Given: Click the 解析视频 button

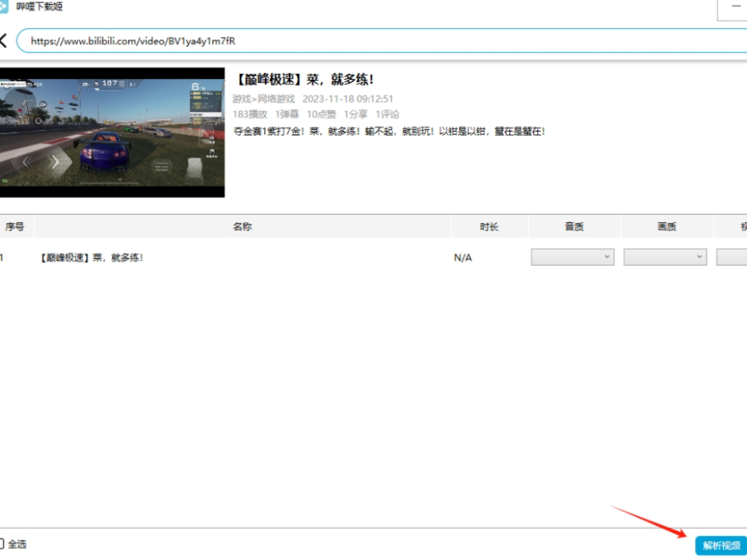Looking at the screenshot, I should [x=721, y=545].
